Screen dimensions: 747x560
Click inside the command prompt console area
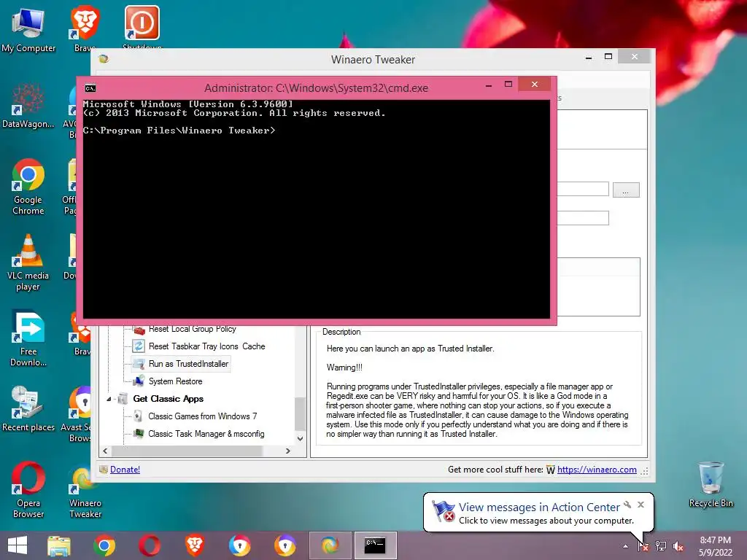coord(317,209)
